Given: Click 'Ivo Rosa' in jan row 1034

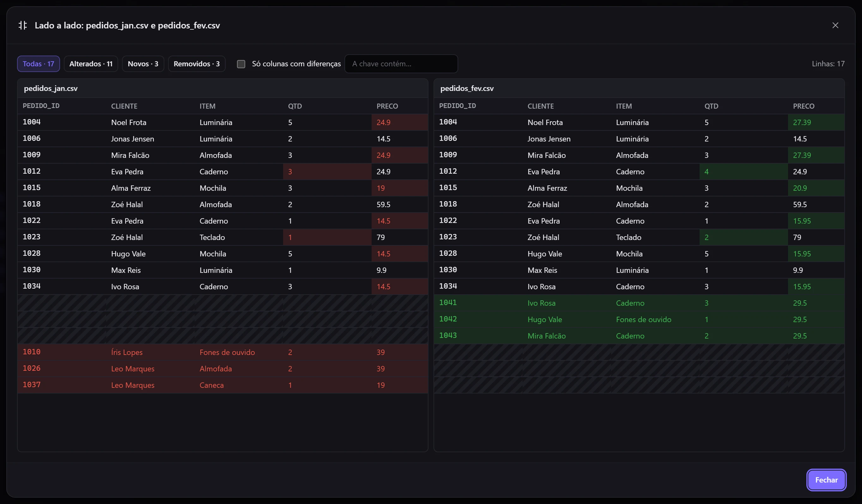Looking at the screenshot, I should tap(125, 286).
